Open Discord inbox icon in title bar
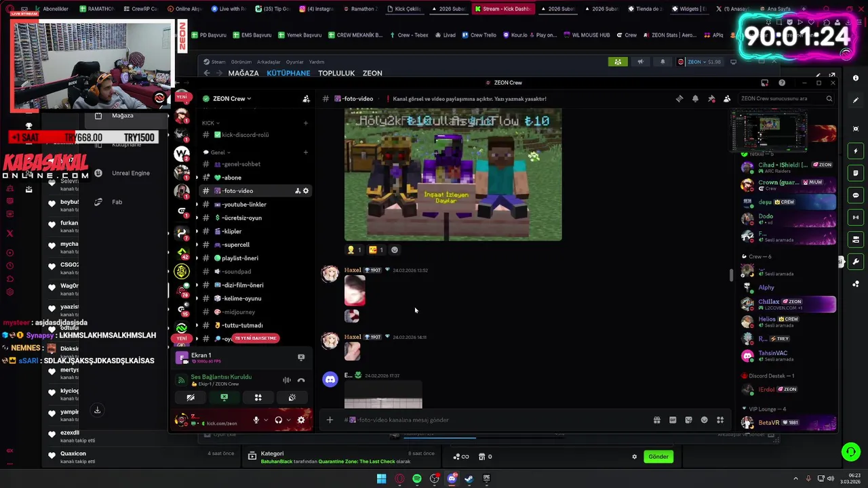Image resolution: width=868 pixels, height=488 pixels. click(x=764, y=83)
